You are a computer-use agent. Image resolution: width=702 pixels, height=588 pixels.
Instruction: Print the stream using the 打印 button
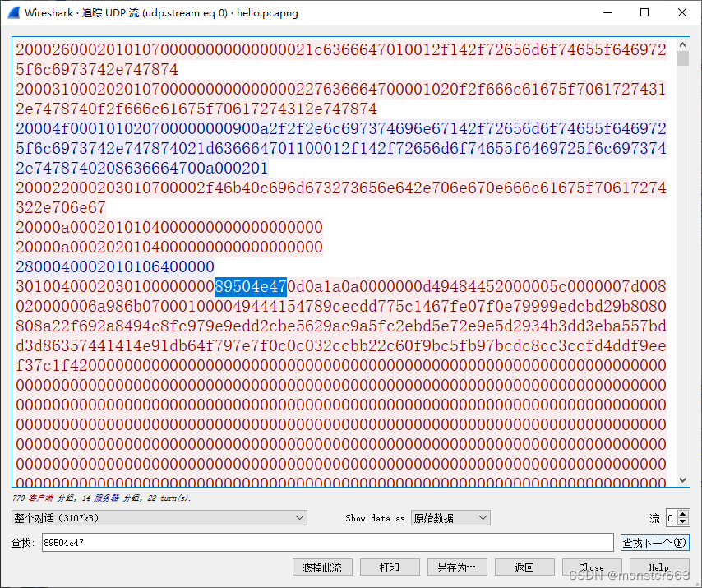[390, 567]
